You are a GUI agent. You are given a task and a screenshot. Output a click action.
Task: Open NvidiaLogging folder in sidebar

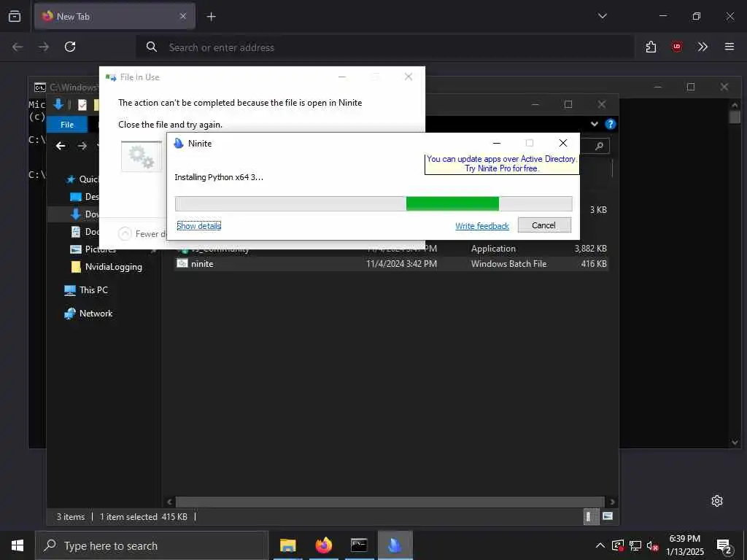pyautogui.click(x=107, y=267)
